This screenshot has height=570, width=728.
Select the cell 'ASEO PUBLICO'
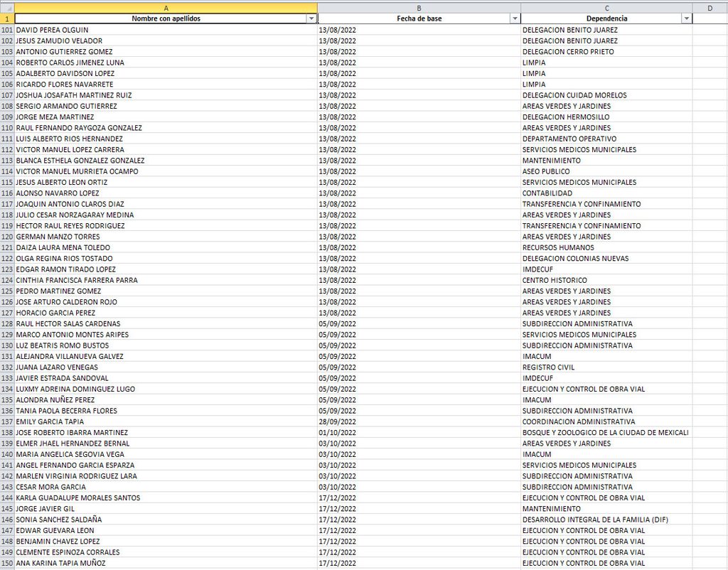click(x=606, y=171)
